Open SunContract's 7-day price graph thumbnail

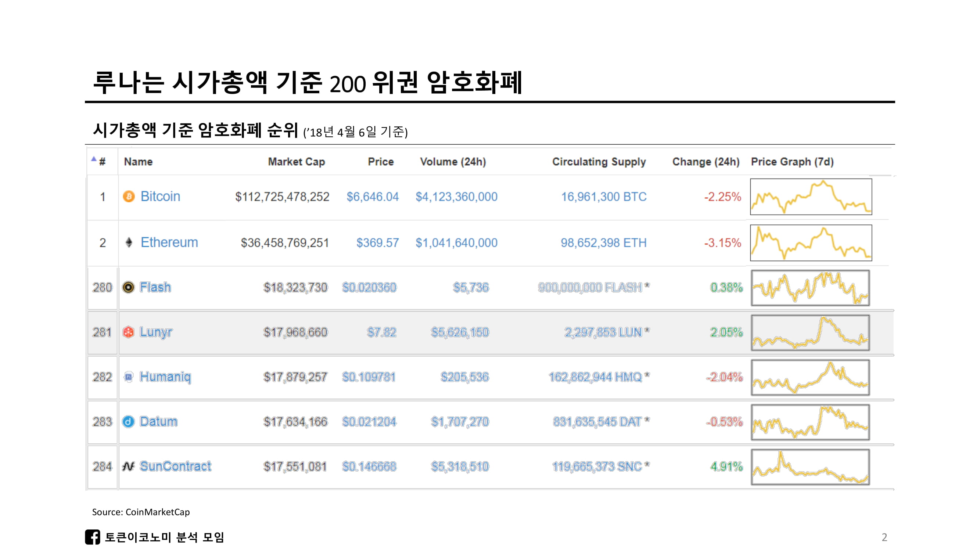(810, 467)
